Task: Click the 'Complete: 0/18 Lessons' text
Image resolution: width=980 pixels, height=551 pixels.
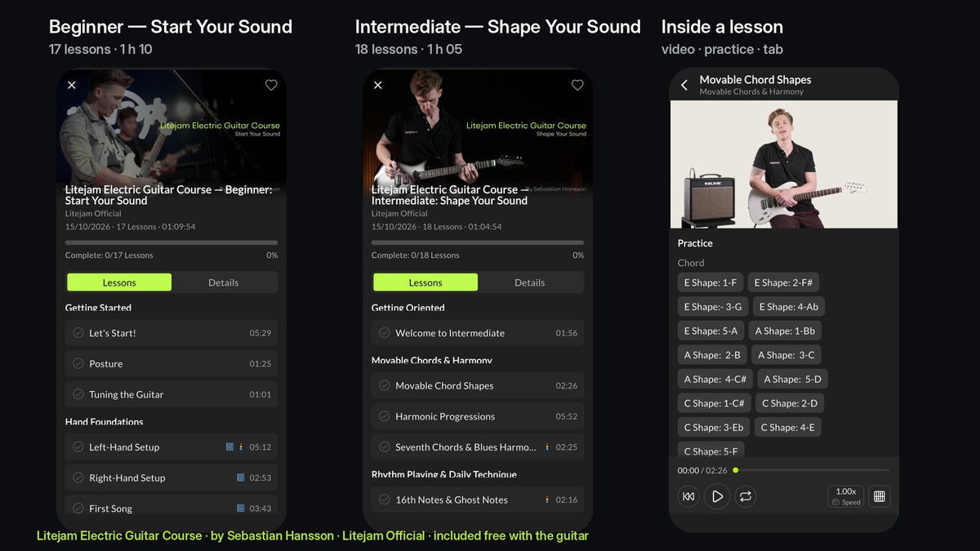Action: tap(416, 256)
